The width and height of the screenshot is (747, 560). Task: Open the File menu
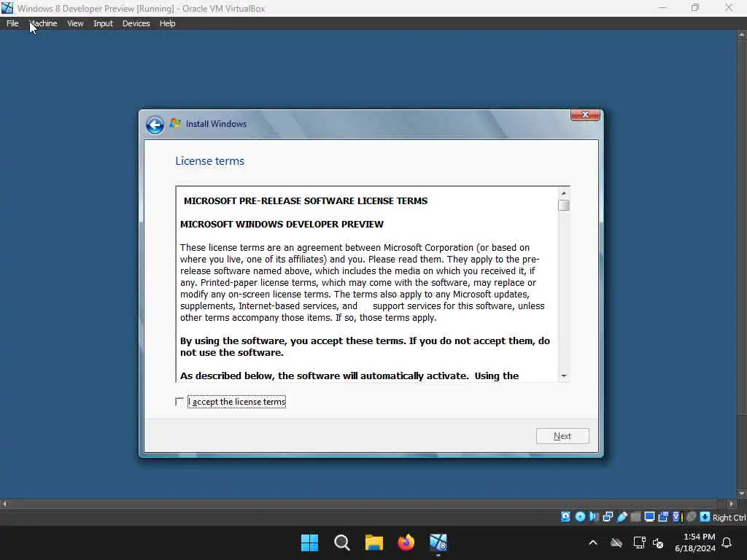12,23
